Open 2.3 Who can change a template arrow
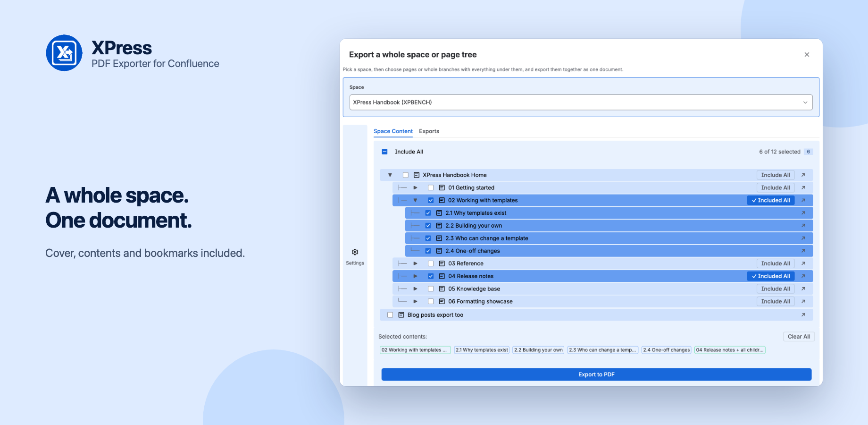Screen dimensions: 868x425 click(803, 238)
